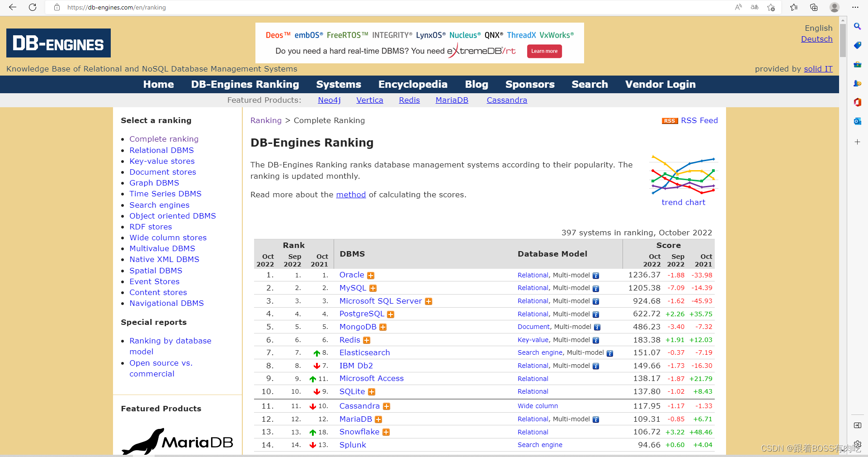This screenshot has height=457, width=868.
Task: Select Time Series DBMS ranking
Action: click(165, 194)
